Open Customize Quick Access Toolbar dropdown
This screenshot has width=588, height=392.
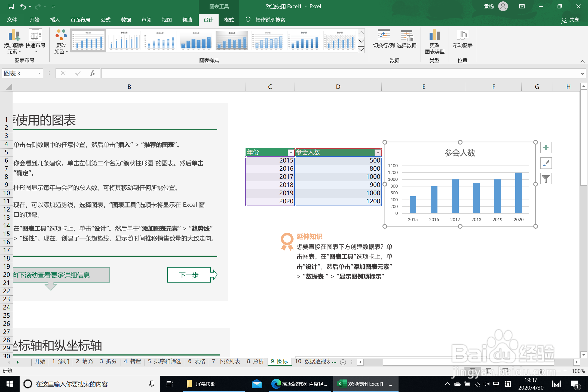[x=53, y=7]
